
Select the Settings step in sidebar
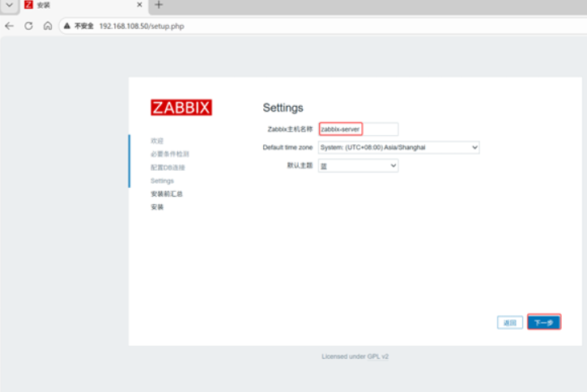(x=162, y=181)
